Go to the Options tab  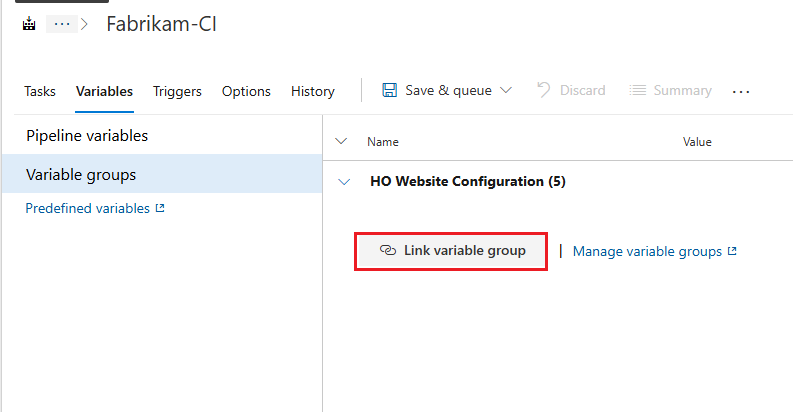(246, 91)
